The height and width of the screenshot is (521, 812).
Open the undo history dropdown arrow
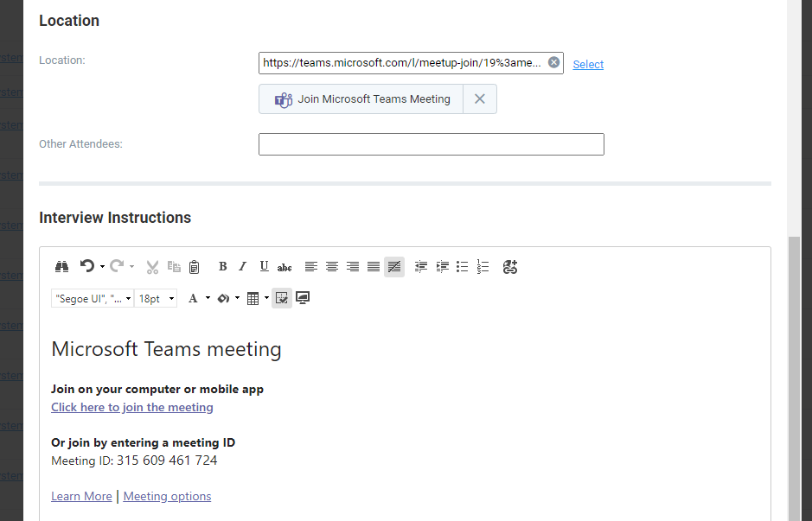(x=103, y=267)
